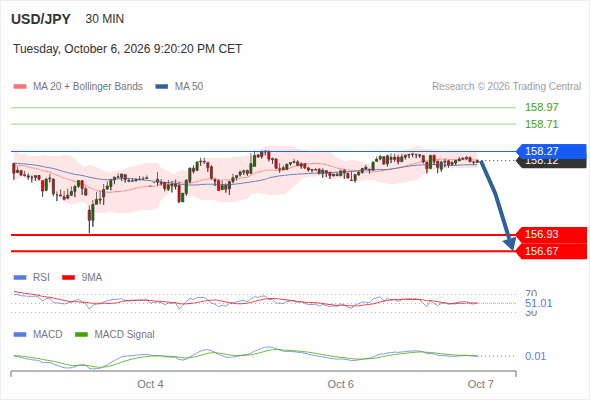
Task: Select the 9MA red legend marker
Action: tap(68, 278)
